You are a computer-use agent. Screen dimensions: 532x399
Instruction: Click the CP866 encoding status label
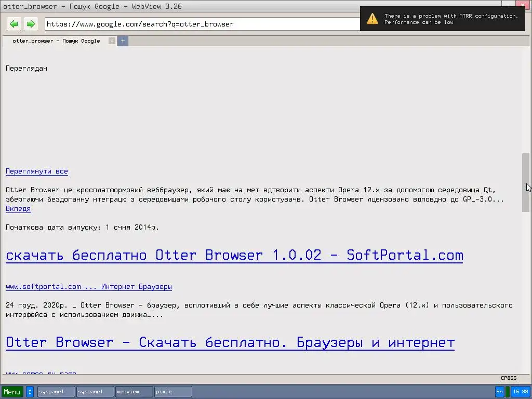tap(509, 378)
